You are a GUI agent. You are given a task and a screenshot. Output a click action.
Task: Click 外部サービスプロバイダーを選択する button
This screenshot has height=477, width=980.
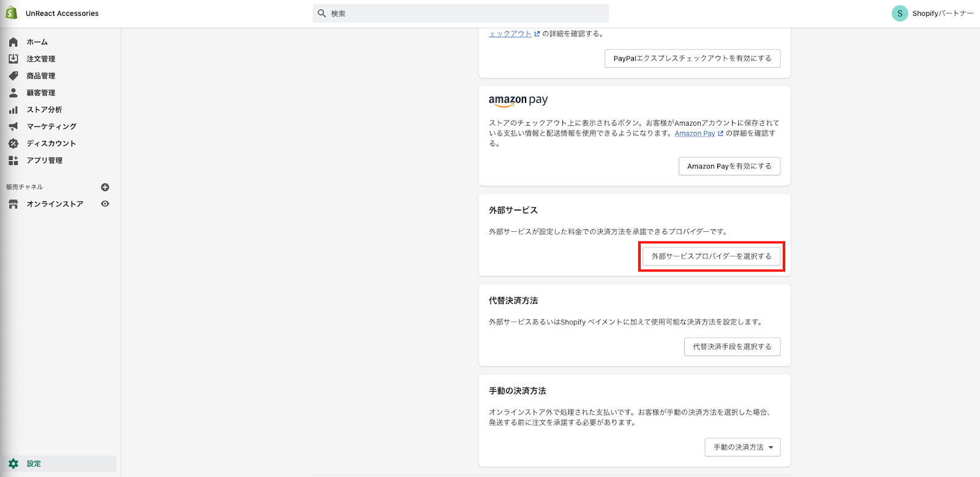[712, 256]
